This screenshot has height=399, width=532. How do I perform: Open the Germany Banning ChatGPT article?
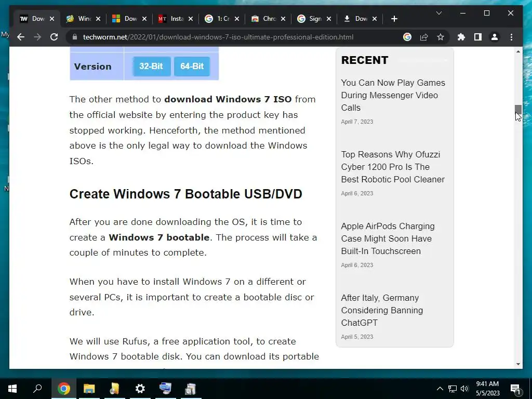coord(382,310)
